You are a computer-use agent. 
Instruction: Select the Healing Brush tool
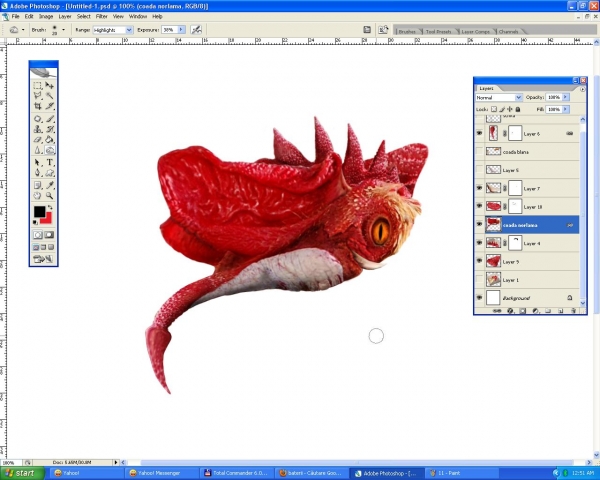tap(38, 119)
